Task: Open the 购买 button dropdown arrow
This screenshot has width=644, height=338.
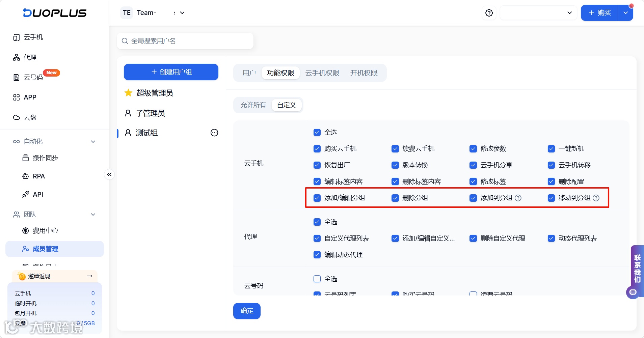Action: pyautogui.click(x=625, y=13)
